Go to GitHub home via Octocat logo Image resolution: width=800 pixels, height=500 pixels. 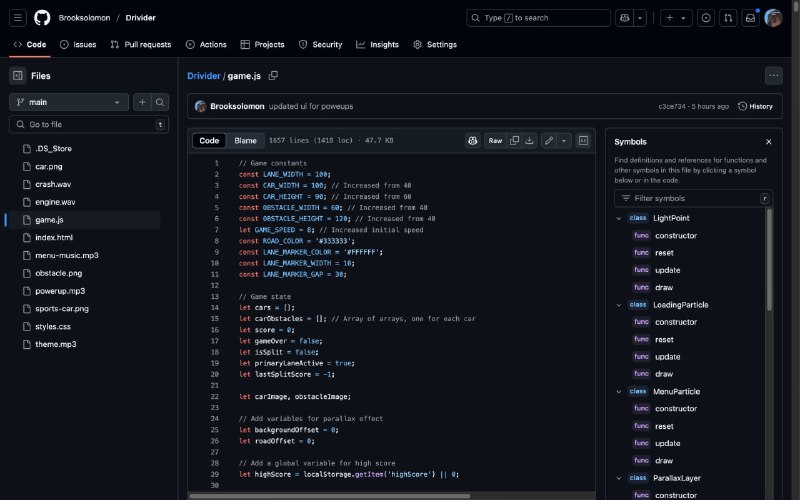42,18
